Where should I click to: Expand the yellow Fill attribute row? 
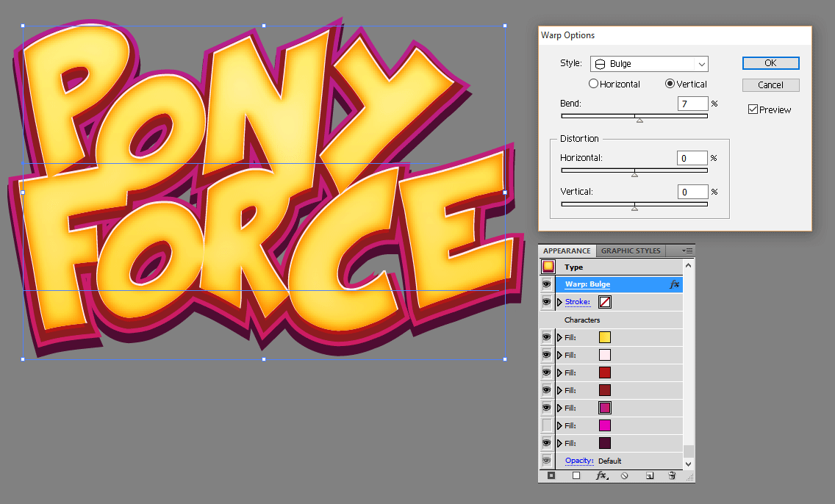tap(559, 337)
